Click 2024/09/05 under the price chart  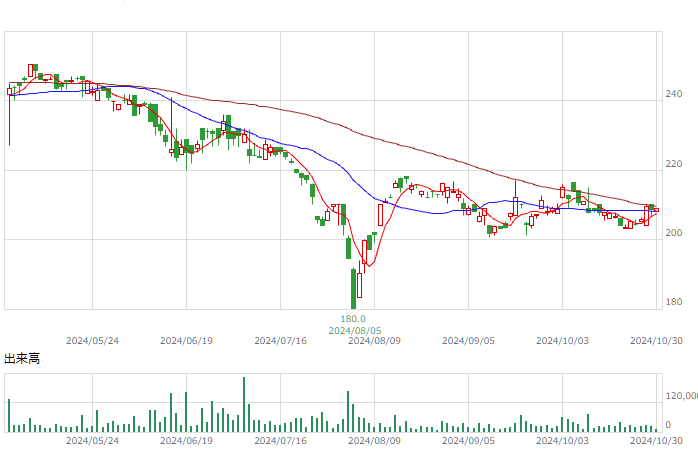tap(468, 341)
